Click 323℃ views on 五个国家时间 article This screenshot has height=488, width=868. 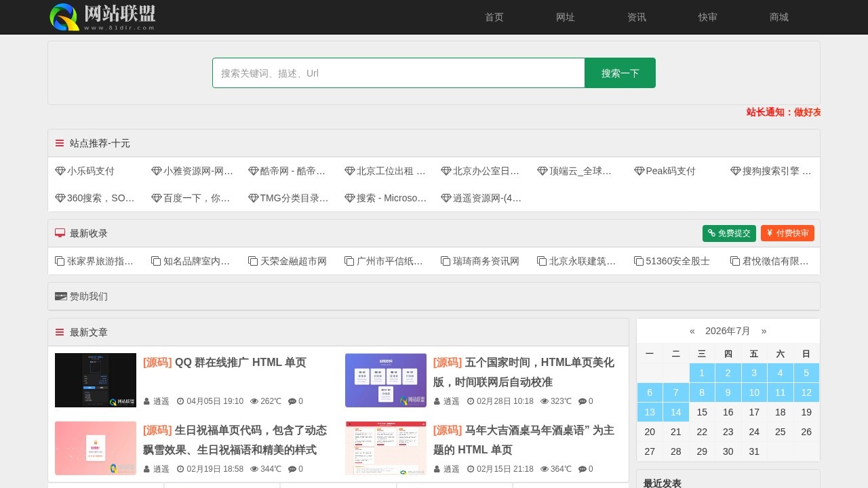556,401
